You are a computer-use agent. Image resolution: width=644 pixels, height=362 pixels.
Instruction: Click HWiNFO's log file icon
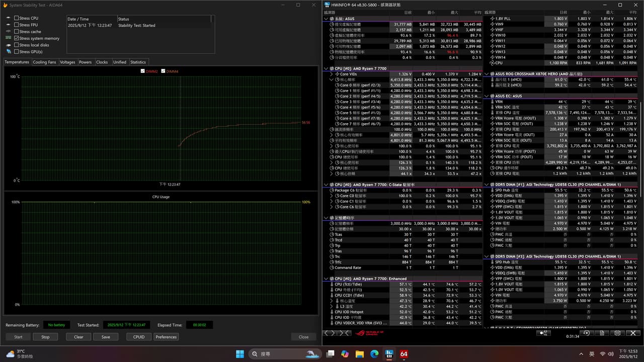tap(602, 333)
